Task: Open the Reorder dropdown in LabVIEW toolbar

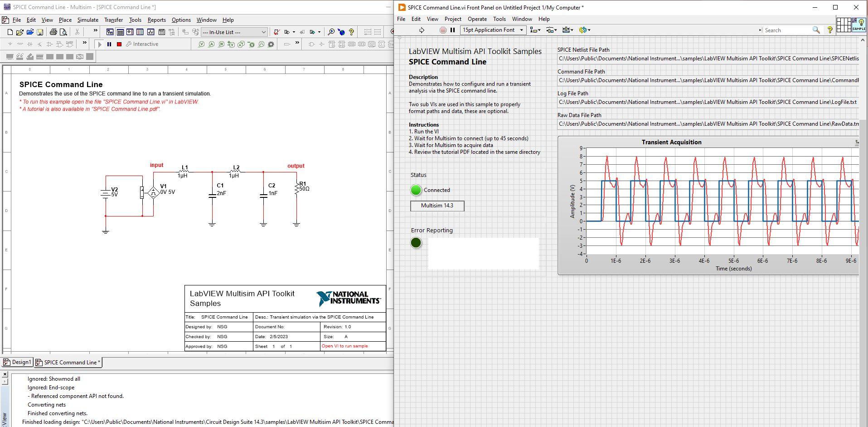Action: pos(585,30)
